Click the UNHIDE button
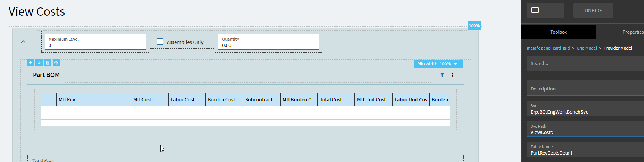 point(593,10)
